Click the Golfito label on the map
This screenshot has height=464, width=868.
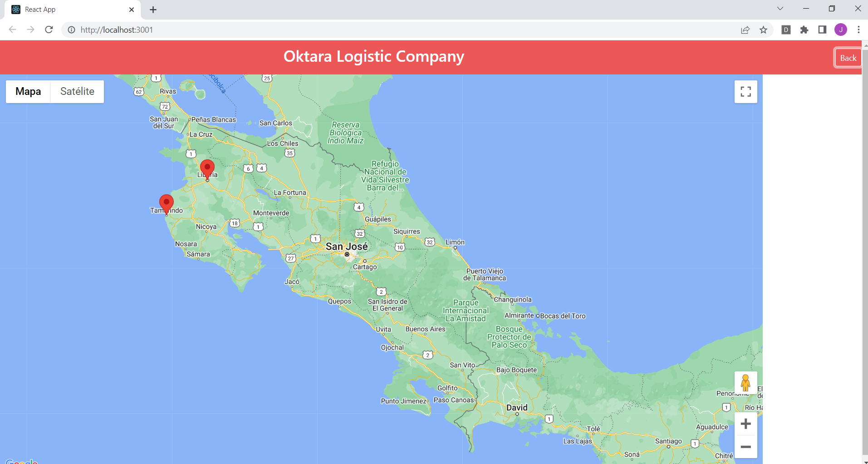[x=447, y=388]
